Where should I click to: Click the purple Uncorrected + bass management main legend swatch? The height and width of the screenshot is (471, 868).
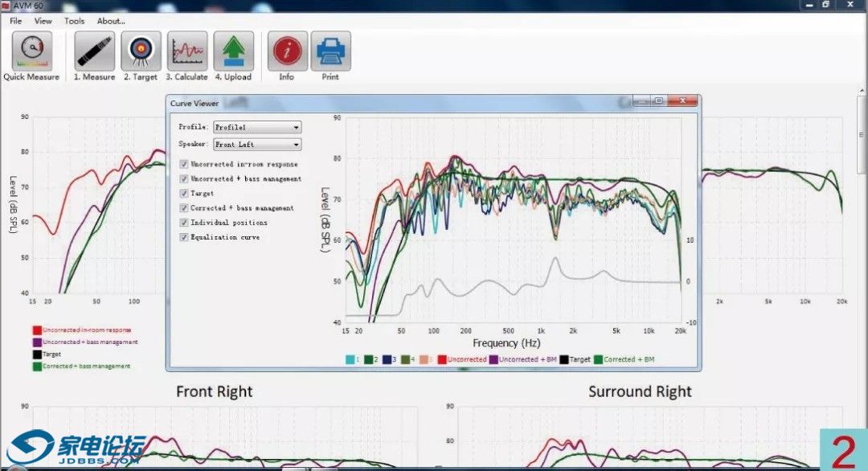tap(37, 342)
